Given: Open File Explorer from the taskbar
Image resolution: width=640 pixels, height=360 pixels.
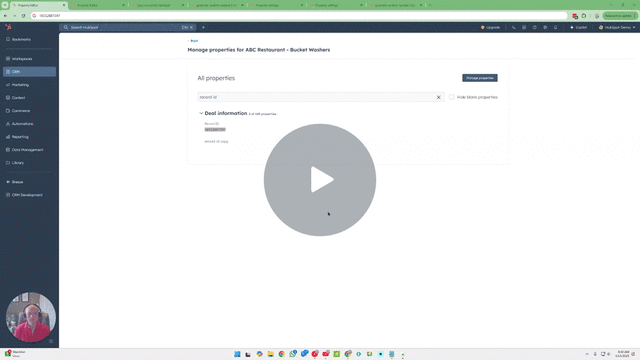Looking at the screenshot, I should (270, 354).
